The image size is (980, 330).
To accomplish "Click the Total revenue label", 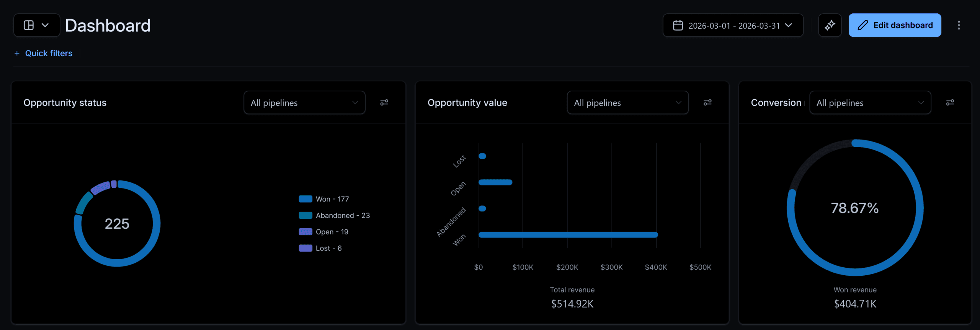I will pyautogui.click(x=572, y=290).
